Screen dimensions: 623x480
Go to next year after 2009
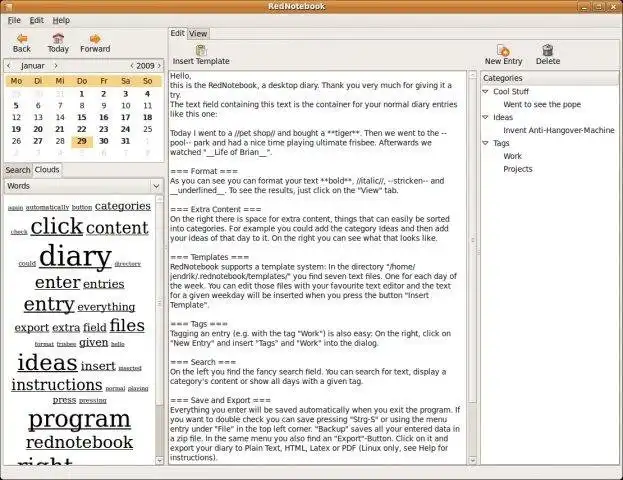pyautogui.click(x=159, y=66)
